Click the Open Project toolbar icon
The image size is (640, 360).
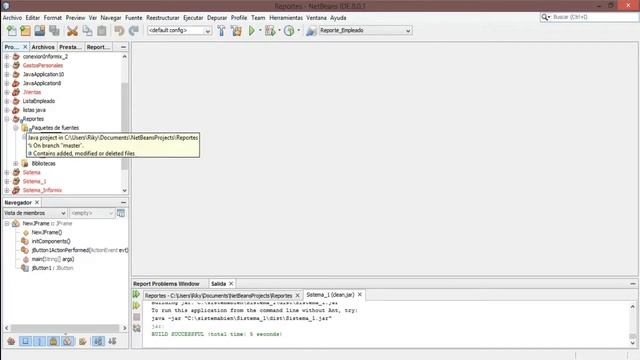pyautogui.click(x=40, y=31)
